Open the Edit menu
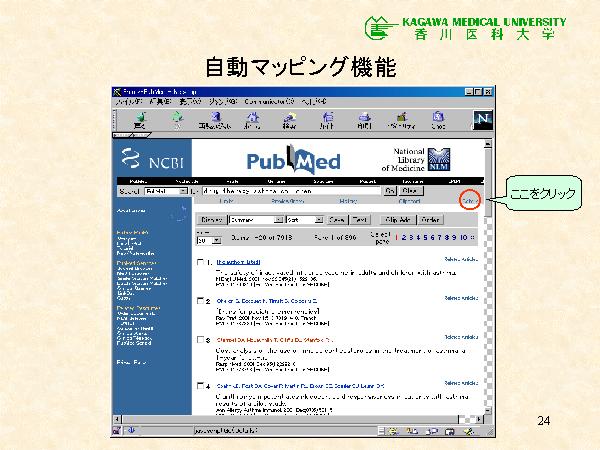 click(160, 102)
